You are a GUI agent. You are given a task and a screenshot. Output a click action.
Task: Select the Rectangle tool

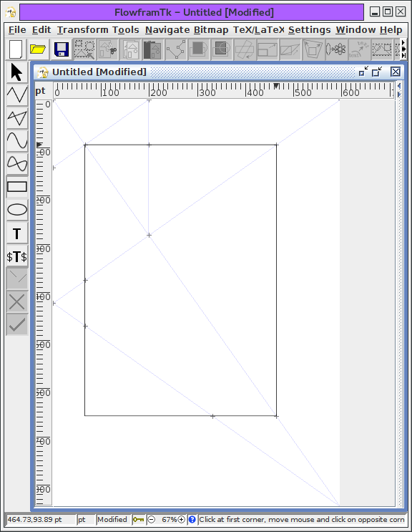[x=17, y=187]
